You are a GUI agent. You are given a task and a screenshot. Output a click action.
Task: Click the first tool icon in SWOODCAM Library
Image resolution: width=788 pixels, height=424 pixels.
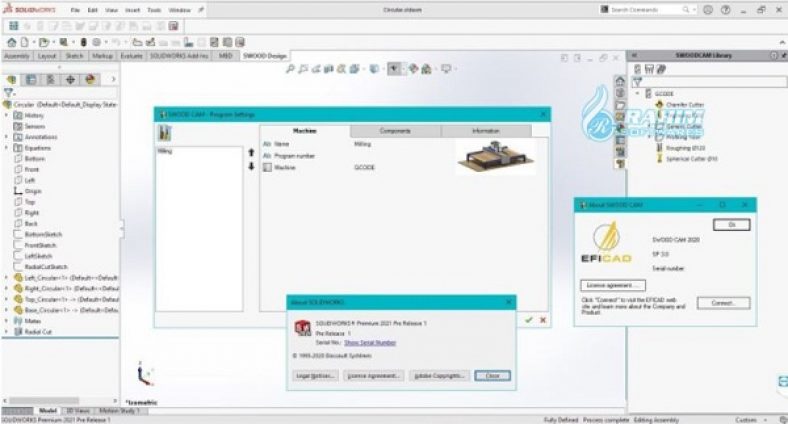click(638, 69)
